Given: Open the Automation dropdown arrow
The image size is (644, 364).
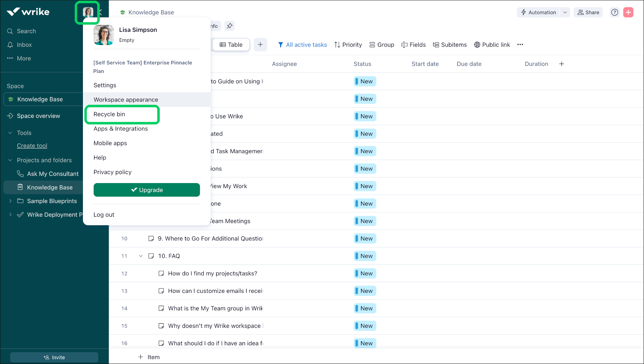Looking at the screenshot, I should (x=565, y=13).
